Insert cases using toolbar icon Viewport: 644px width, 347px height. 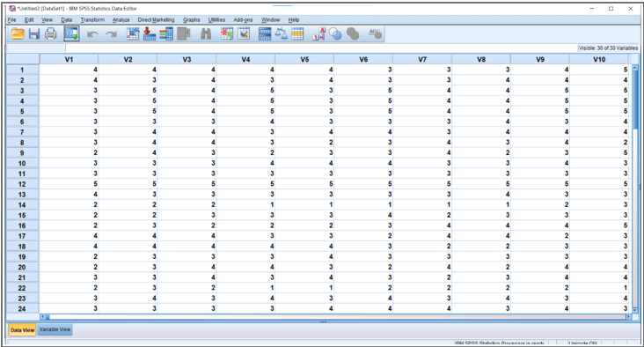pos(227,33)
